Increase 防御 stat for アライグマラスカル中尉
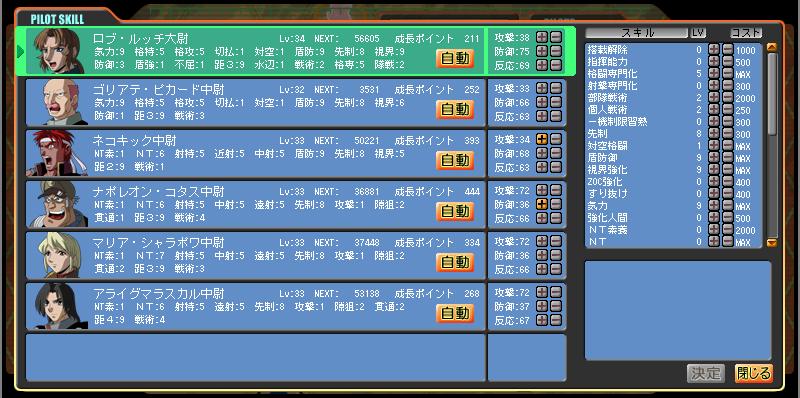 pyautogui.click(x=542, y=306)
